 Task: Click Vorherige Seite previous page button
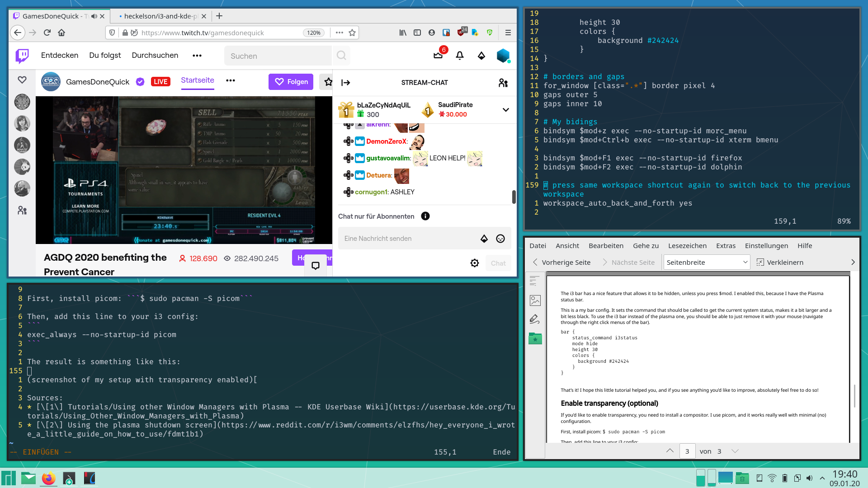click(x=561, y=262)
